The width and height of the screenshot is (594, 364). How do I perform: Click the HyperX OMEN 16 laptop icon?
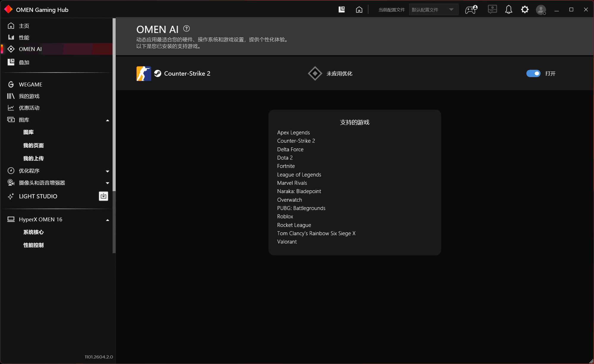pos(11,219)
